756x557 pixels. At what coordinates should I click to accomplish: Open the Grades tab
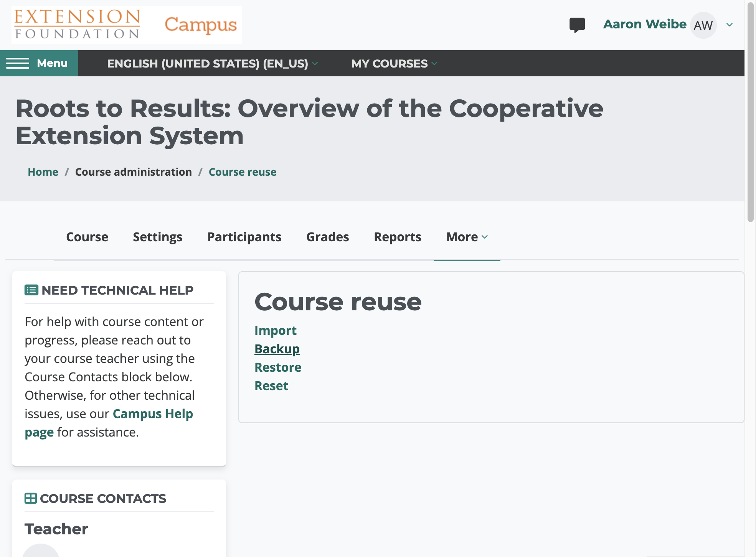click(x=328, y=237)
